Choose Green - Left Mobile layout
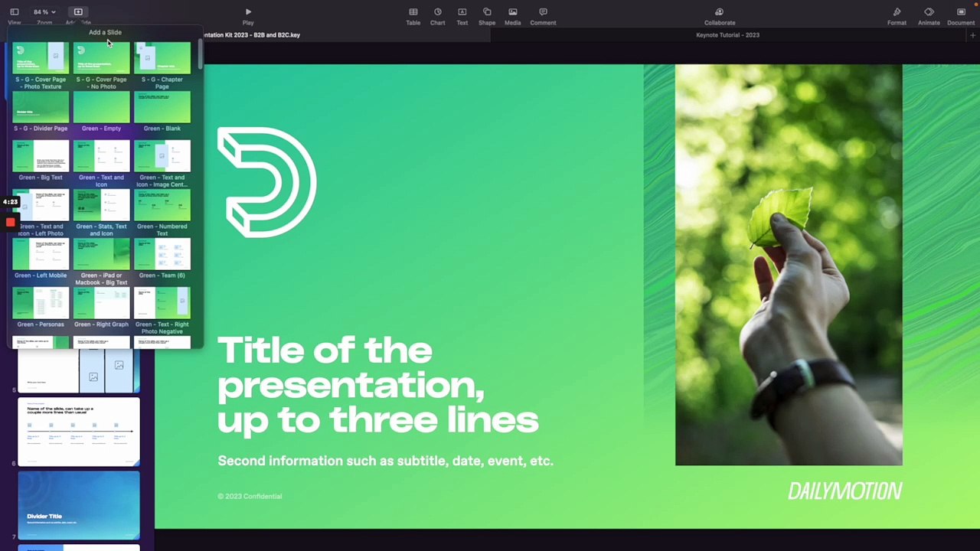 point(41,254)
